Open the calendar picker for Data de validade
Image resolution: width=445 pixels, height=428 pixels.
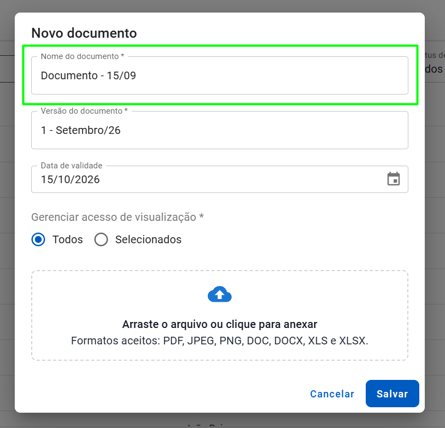(x=393, y=179)
